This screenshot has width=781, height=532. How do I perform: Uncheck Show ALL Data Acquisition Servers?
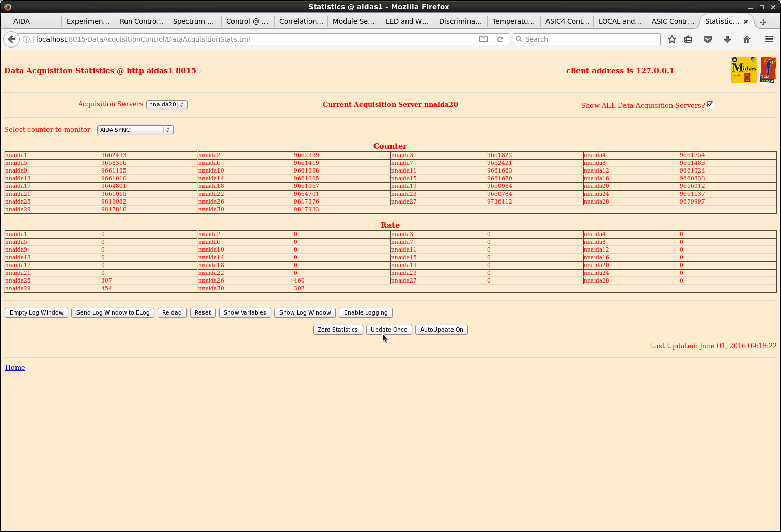pyautogui.click(x=710, y=104)
